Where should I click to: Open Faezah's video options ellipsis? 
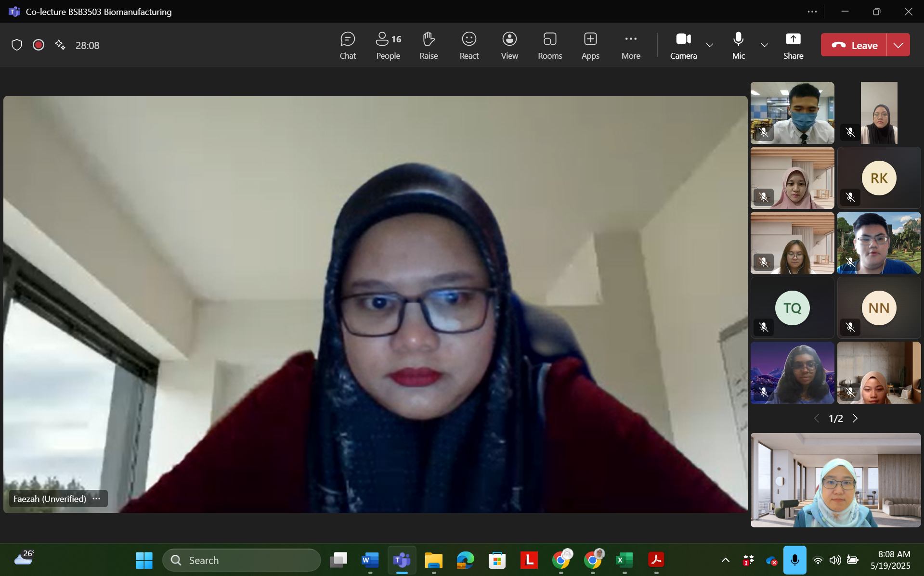97,499
